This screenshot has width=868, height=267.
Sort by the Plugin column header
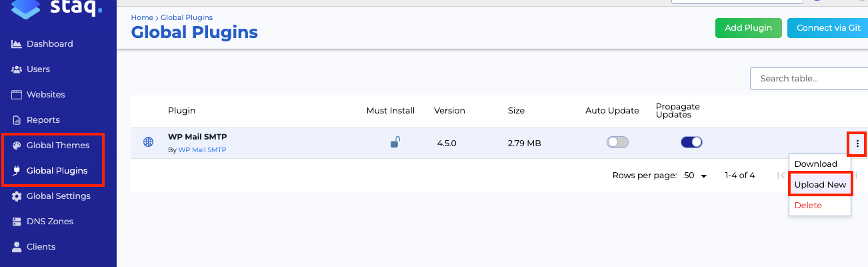point(182,111)
